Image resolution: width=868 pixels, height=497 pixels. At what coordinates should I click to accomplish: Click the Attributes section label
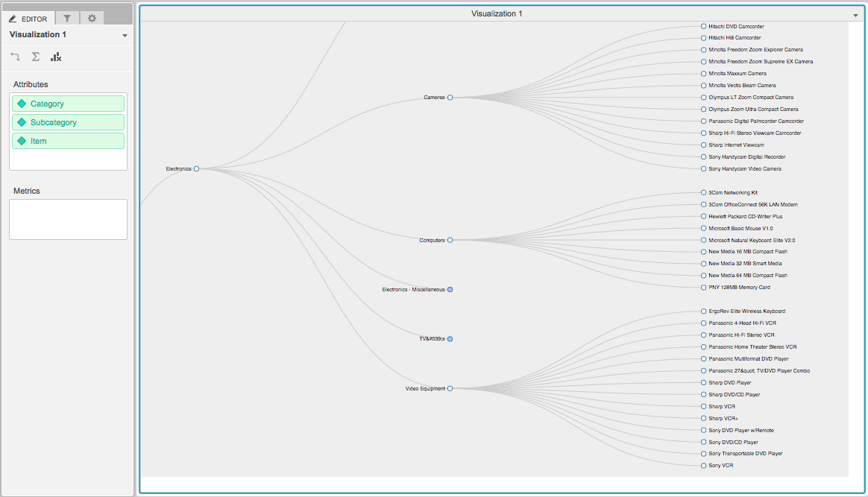(x=31, y=85)
